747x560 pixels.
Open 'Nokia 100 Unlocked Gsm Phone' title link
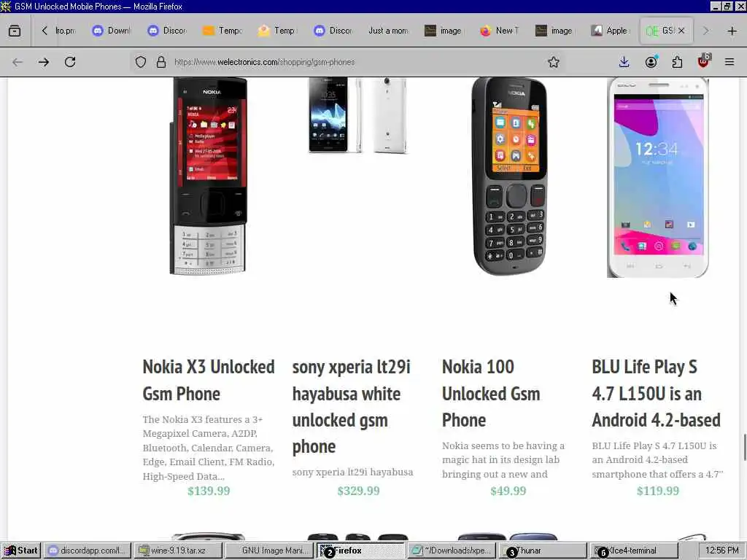[x=491, y=393]
